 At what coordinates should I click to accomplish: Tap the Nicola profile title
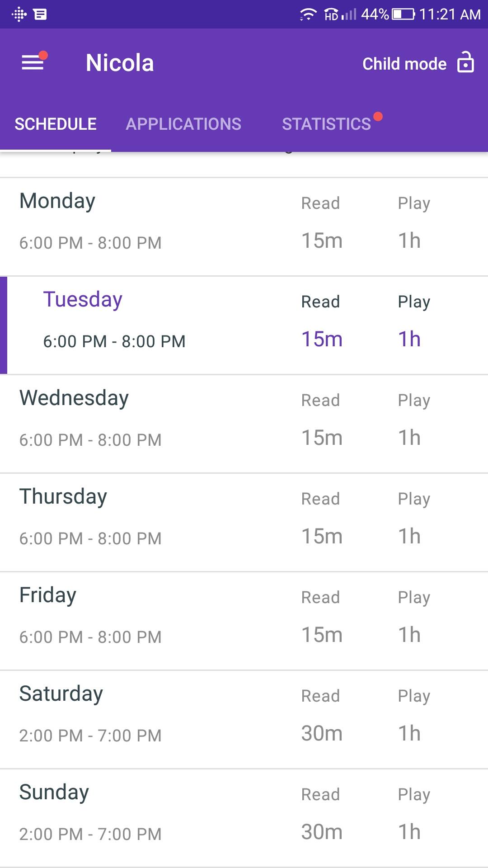click(120, 63)
